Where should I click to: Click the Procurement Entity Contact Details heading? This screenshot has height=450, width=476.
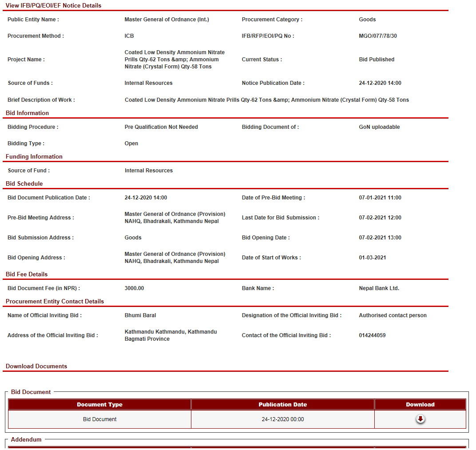pyautogui.click(x=55, y=301)
